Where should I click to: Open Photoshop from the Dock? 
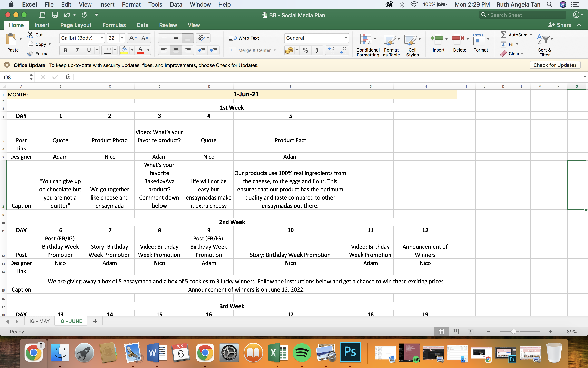[350, 352]
